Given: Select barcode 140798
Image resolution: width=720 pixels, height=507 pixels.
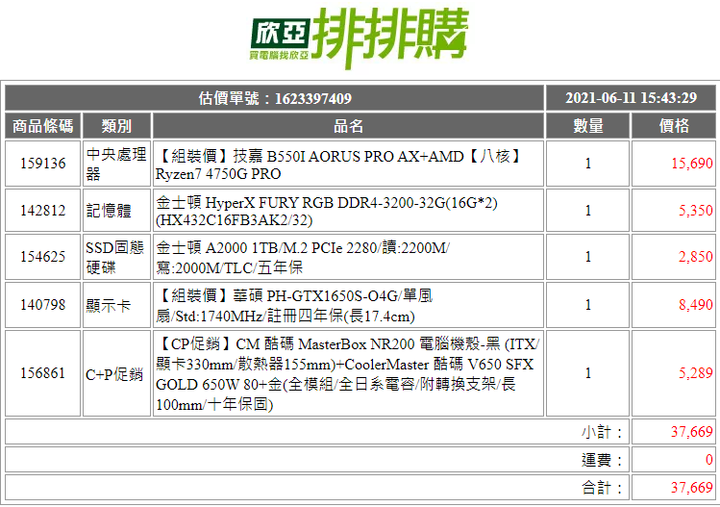Looking at the screenshot, I should 43,305.
